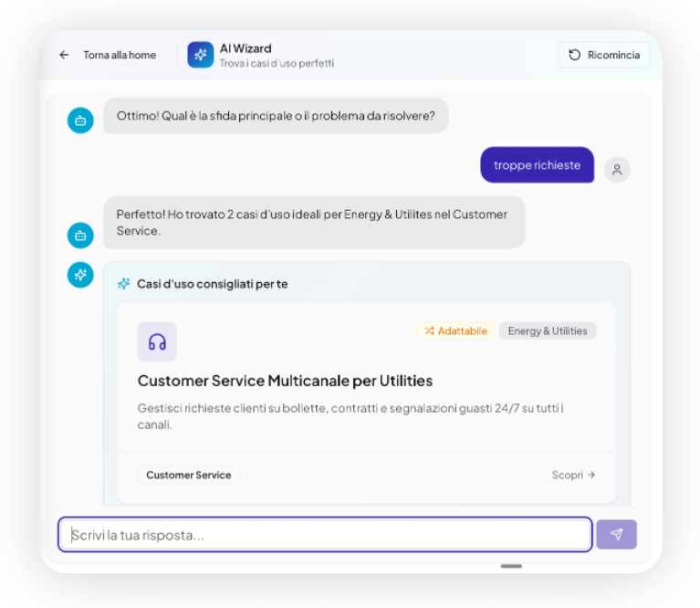This screenshot has height=608, width=700.
Task: Open the Scopri link on the card
Action: [573, 475]
